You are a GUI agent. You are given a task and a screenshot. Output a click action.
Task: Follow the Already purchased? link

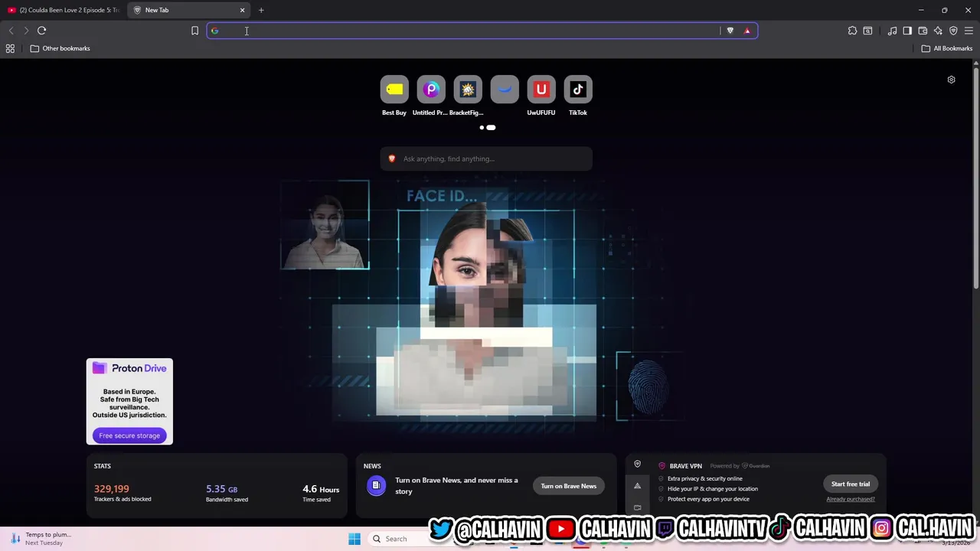[x=851, y=499]
